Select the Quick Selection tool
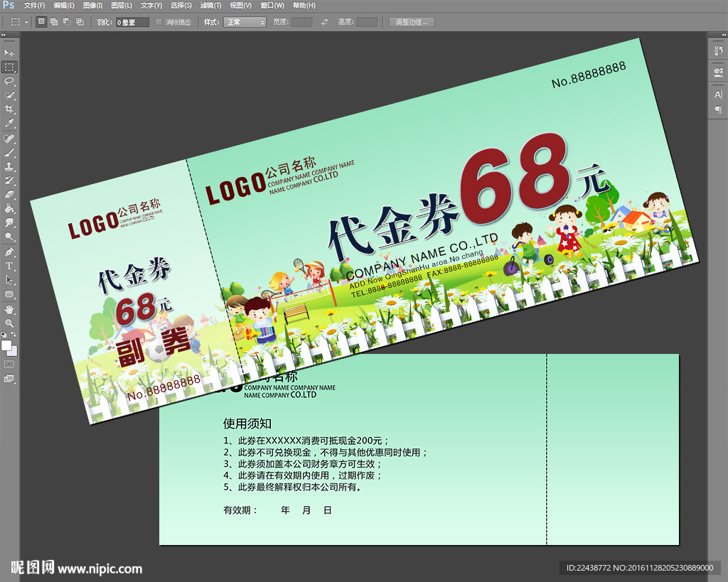This screenshot has width=728, height=582. (x=9, y=95)
